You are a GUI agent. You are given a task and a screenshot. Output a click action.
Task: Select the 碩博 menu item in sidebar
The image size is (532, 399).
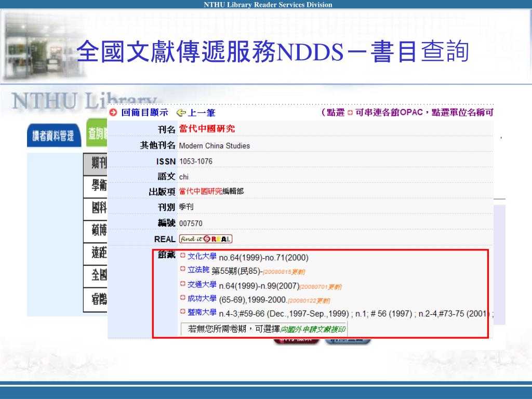tap(96, 231)
